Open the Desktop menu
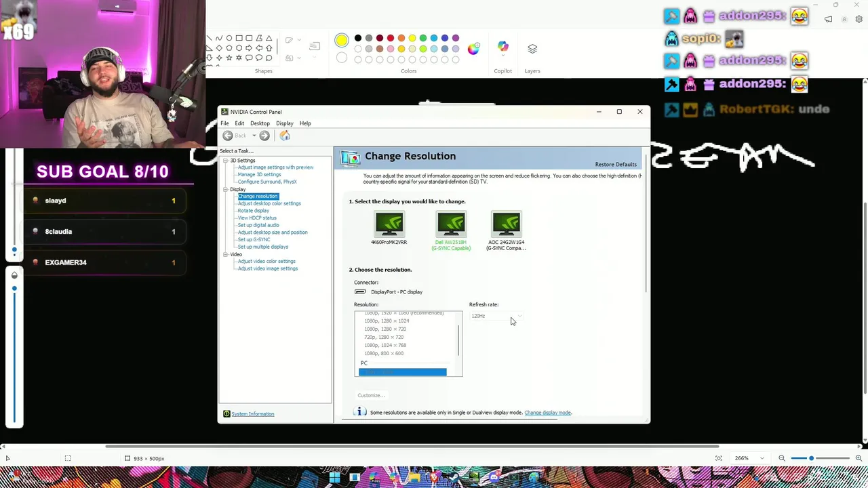This screenshot has width=868, height=488. coord(260,123)
